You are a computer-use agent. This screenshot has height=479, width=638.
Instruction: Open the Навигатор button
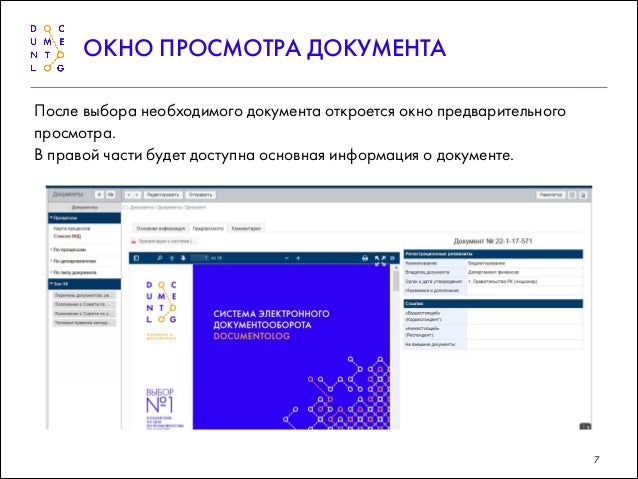pos(551,195)
